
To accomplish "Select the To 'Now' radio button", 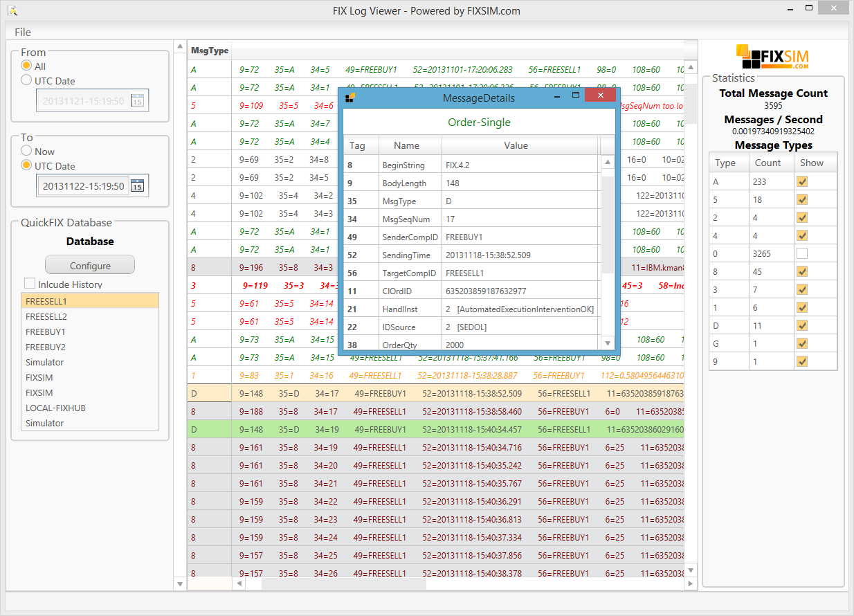I will [x=26, y=151].
